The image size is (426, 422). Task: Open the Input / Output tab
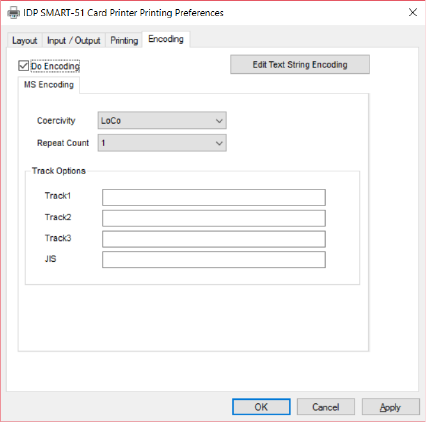(x=73, y=40)
